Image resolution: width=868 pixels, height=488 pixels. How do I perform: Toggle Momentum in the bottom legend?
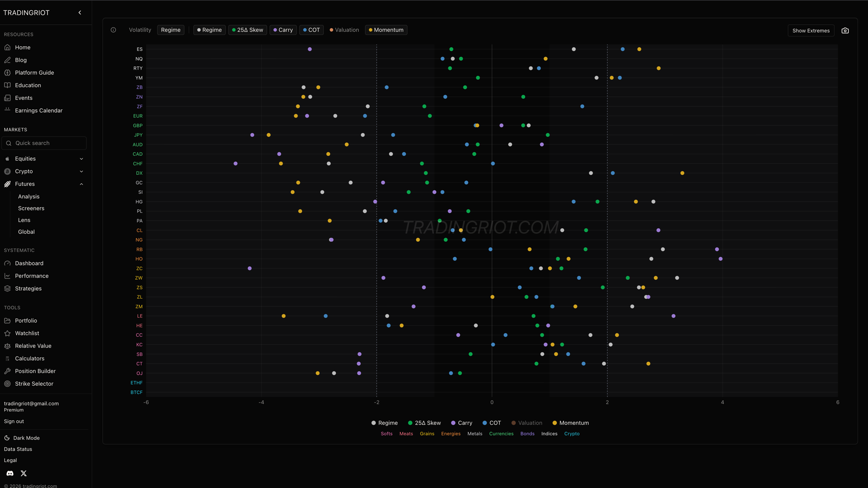570,423
